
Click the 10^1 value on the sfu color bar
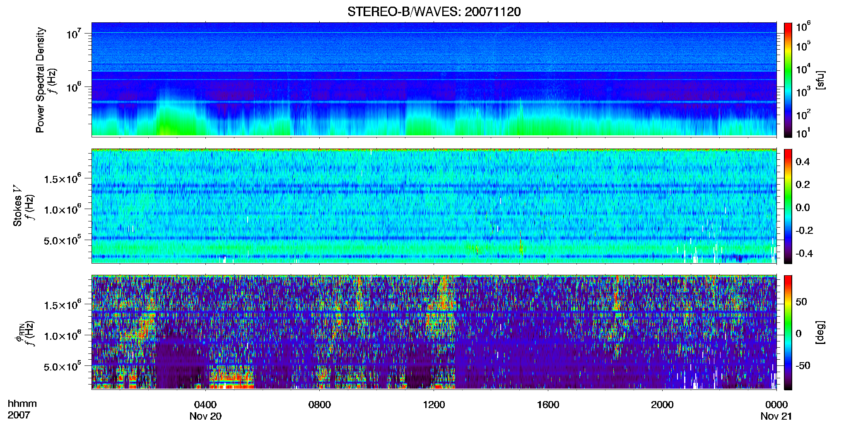pos(803,133)
